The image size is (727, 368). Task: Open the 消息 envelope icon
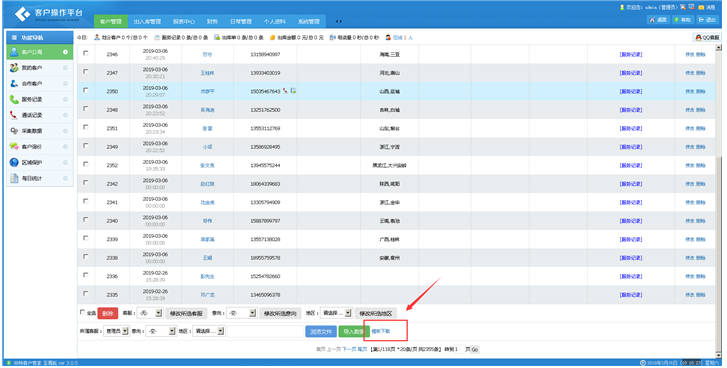[701, 7]
